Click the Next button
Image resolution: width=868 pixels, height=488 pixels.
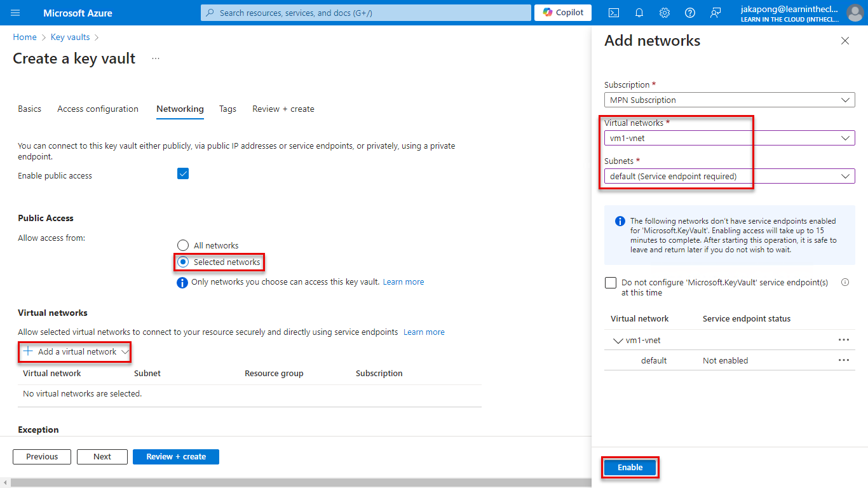[102, 456]
